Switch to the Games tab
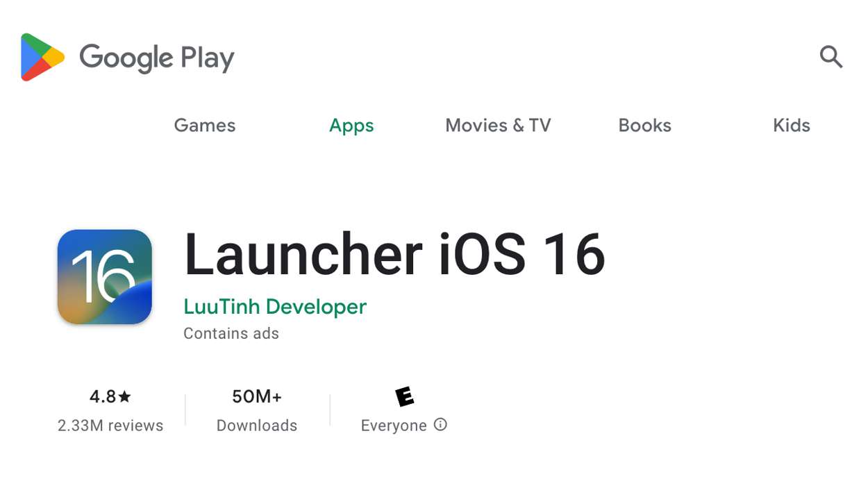868x488 pixels. point(204,126)
